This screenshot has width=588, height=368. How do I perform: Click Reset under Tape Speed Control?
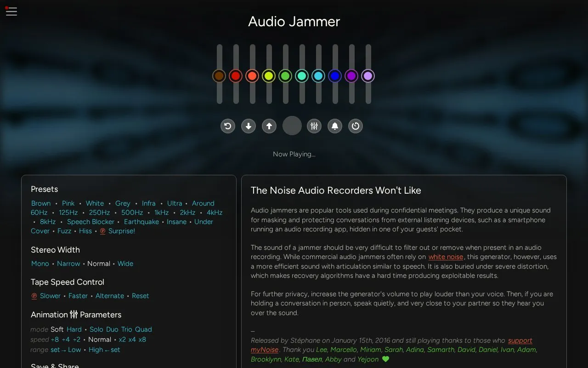(141, 296)
